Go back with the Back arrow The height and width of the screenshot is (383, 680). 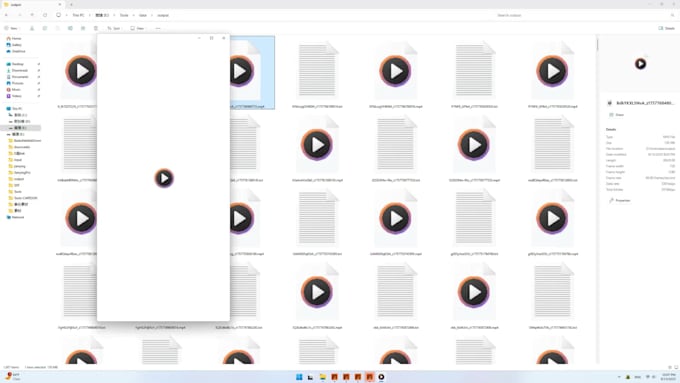7,15
